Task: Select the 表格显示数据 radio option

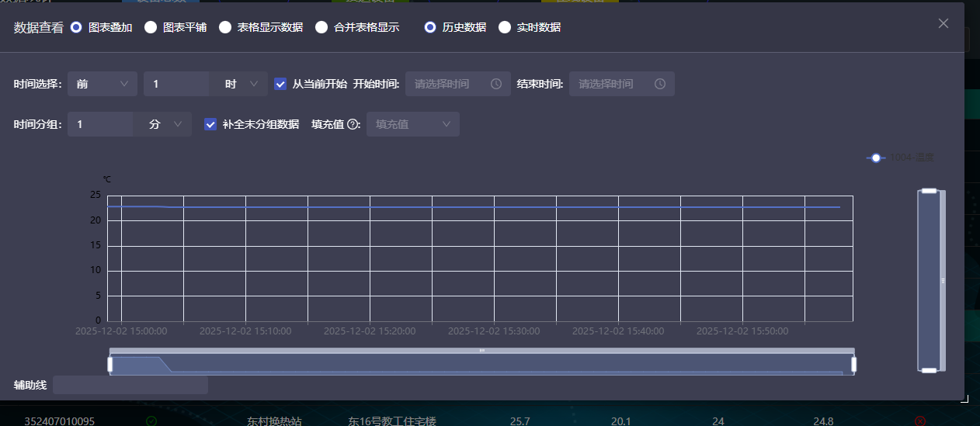Action: [x=225, y=27]
